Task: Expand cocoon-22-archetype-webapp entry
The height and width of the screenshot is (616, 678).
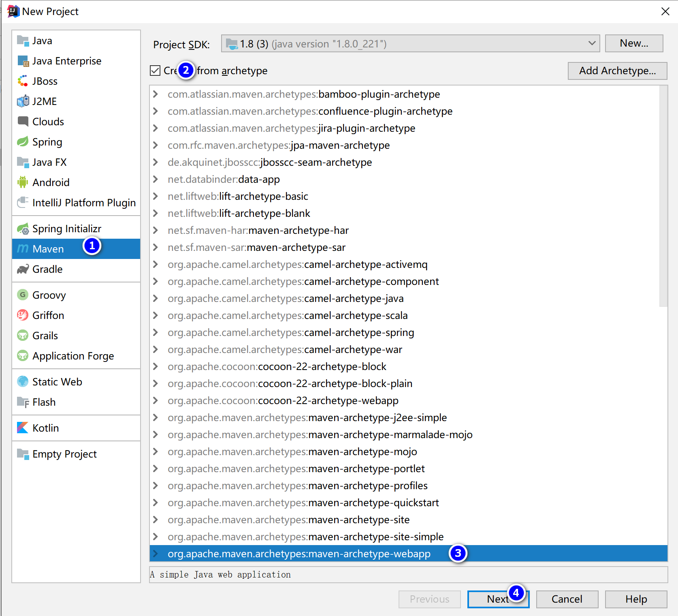Action: [156, 400]
